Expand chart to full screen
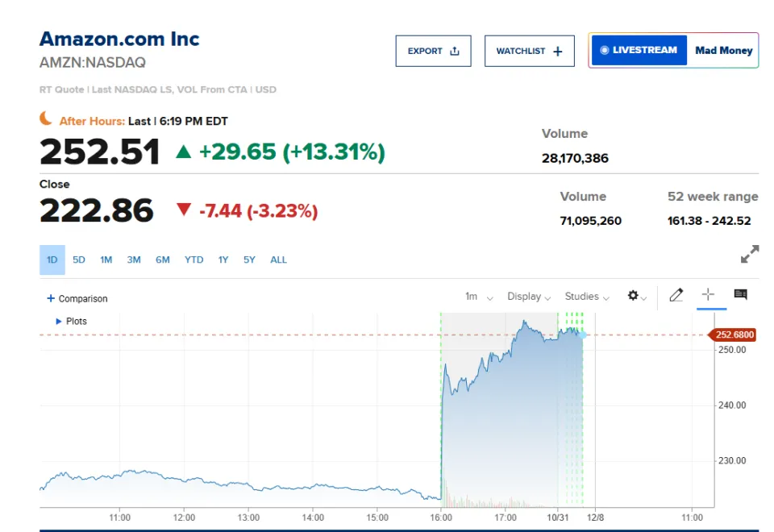774x532 pixels. (x=749, y=255)
